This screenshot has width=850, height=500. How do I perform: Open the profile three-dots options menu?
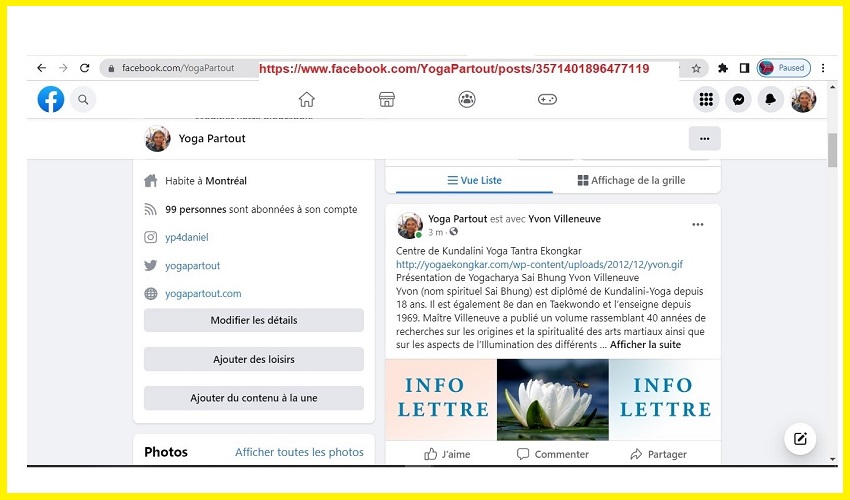click(x=704, y=139)
